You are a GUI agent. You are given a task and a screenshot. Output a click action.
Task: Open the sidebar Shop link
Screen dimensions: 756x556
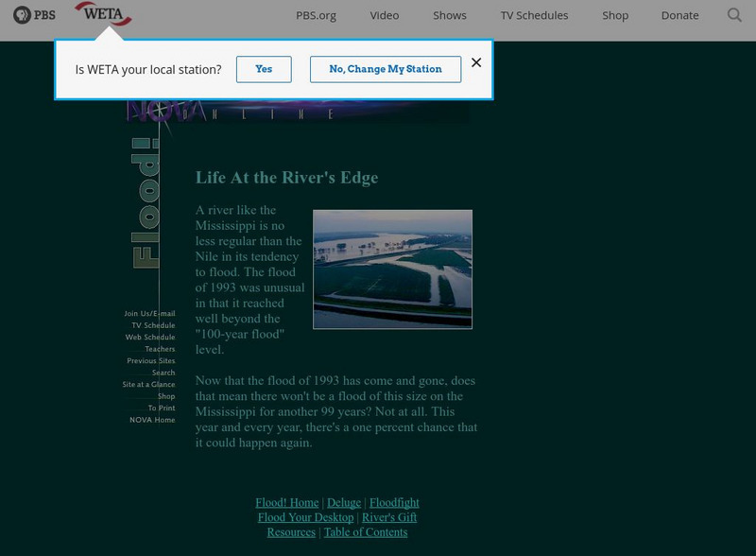point(166,396)
